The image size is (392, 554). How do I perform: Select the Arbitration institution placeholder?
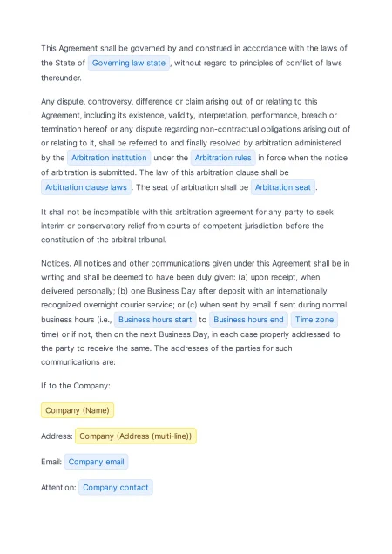[x=109, y=158]
